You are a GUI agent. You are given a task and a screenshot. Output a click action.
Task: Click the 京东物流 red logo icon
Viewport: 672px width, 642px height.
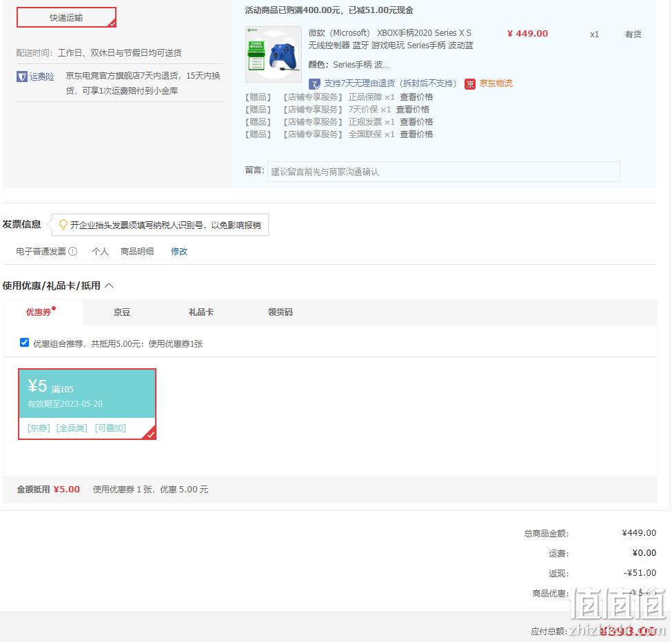coord(470,83)
